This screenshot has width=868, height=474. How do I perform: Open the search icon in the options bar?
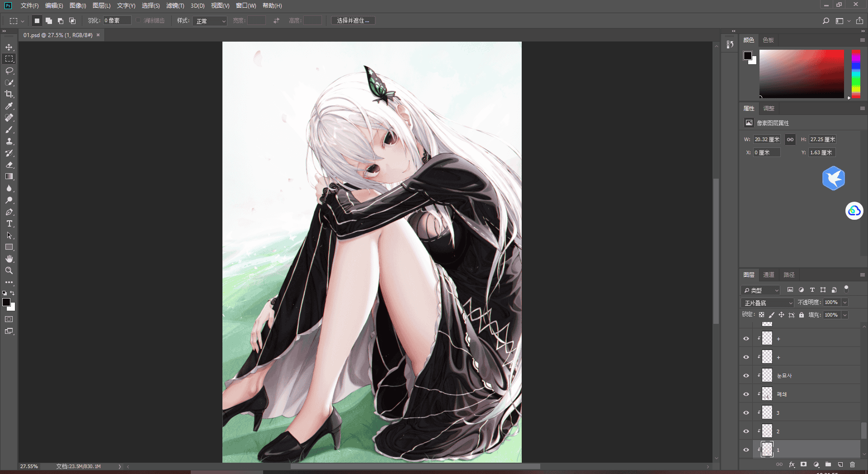tap(826, 21)
